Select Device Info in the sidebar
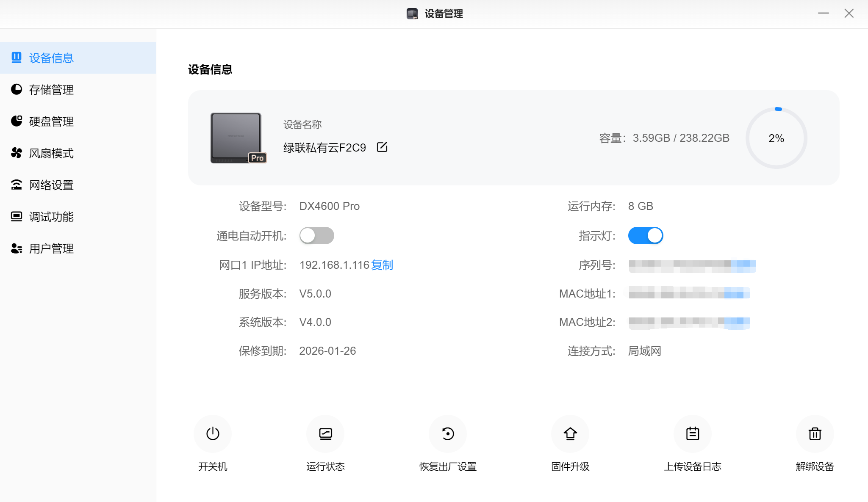Viewport: 868px width, 502px height. (x=51, y=58)
